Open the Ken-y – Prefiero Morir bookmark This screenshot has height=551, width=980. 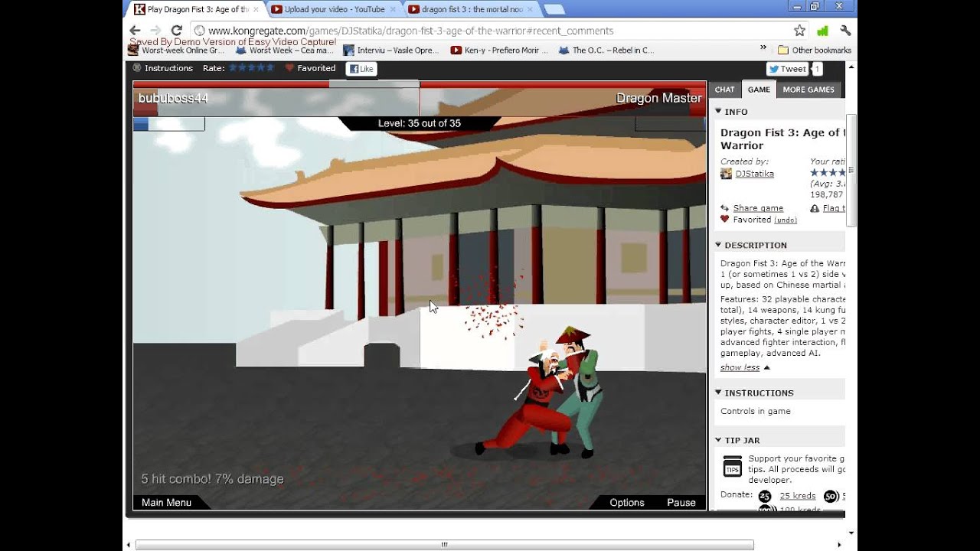(499, 51)
